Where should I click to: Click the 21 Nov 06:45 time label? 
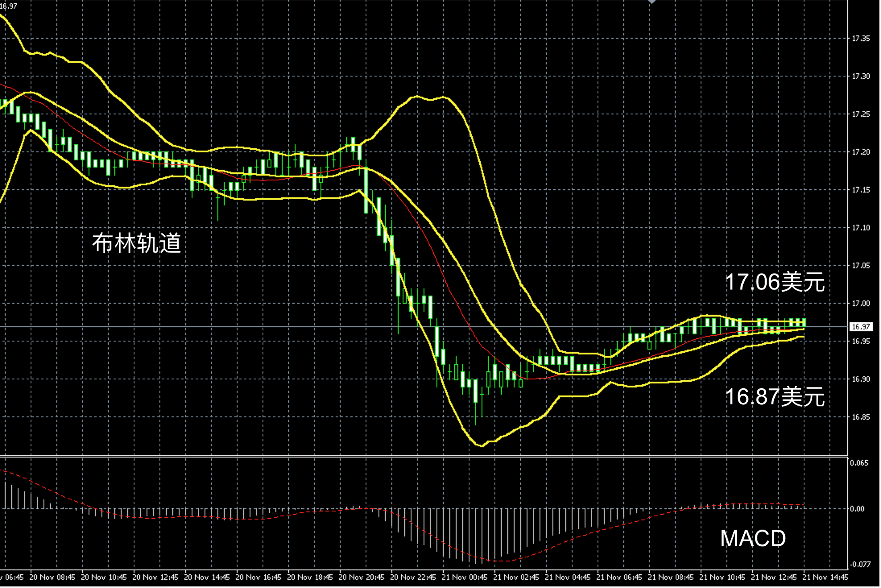[619, 577]
